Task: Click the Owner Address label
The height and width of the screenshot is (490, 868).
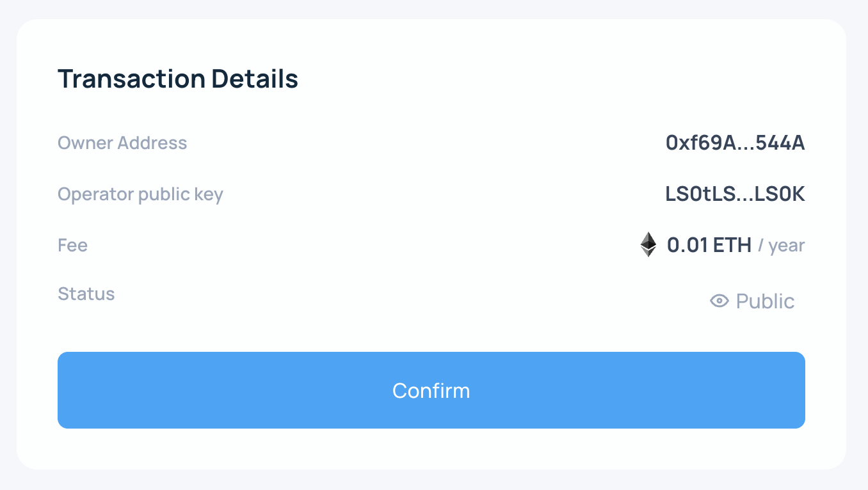Action: click(x=122, y=143)
